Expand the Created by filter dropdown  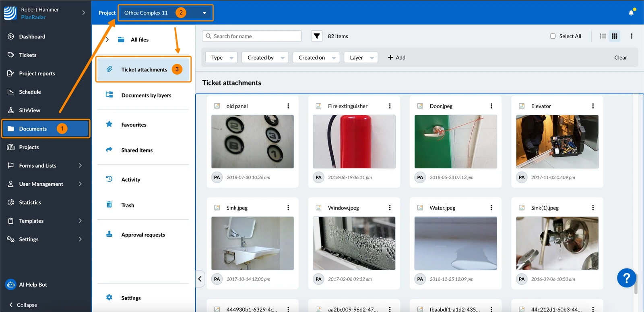[265, 58]
